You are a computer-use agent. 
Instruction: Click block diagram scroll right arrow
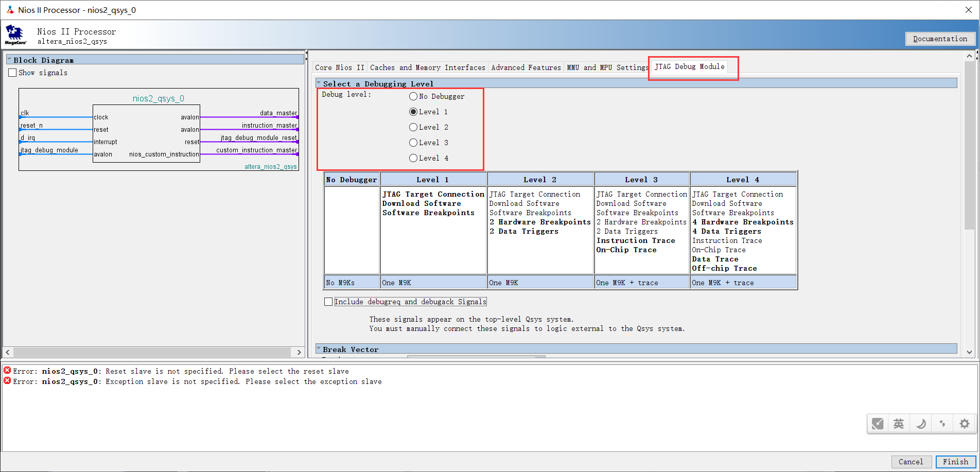tap(299, 352)
